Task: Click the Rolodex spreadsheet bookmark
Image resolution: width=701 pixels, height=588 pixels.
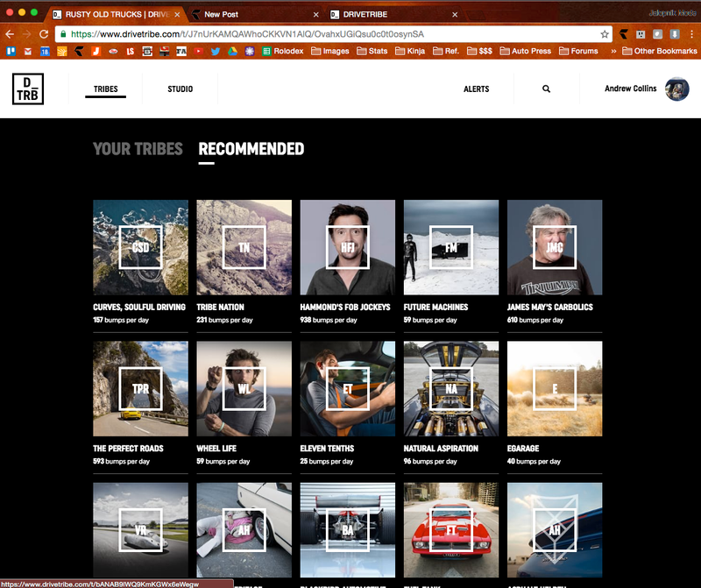Action: tap(283, 51)
